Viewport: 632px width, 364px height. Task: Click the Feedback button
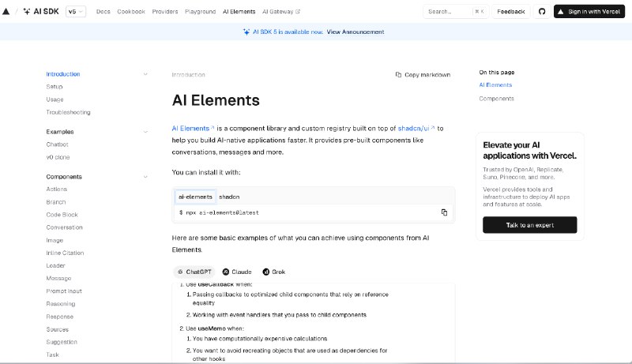(x=510, y=12)
